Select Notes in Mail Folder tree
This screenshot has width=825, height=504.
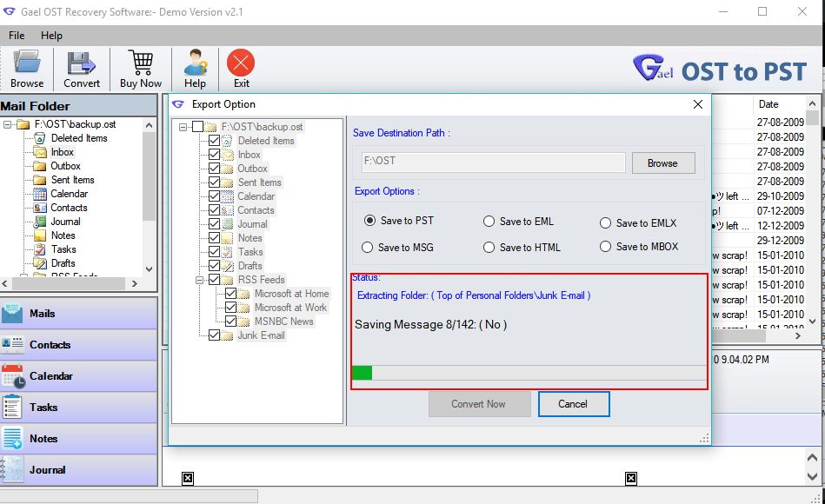63,235
